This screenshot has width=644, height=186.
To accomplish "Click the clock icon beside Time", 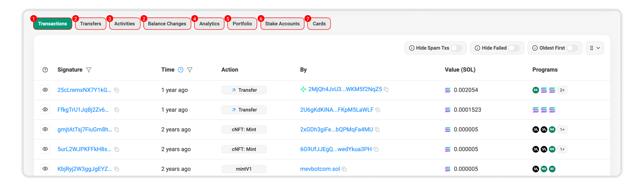I will tap(181, 70).
